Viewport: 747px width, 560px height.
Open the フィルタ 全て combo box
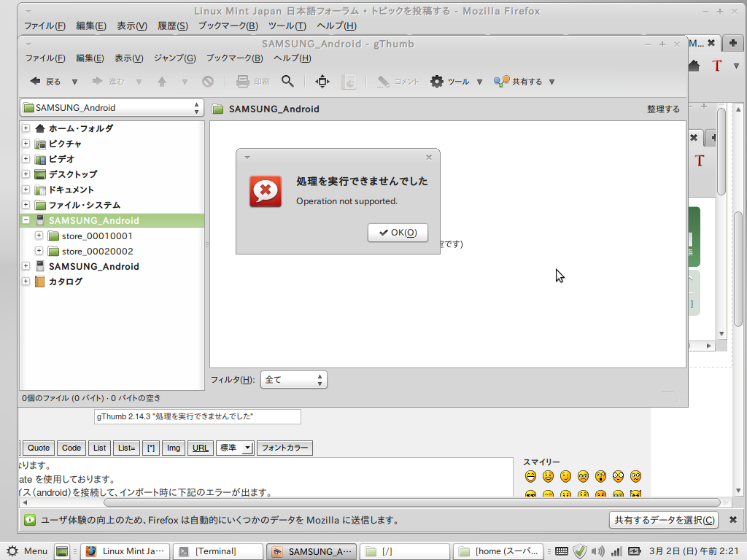(293, 379)
